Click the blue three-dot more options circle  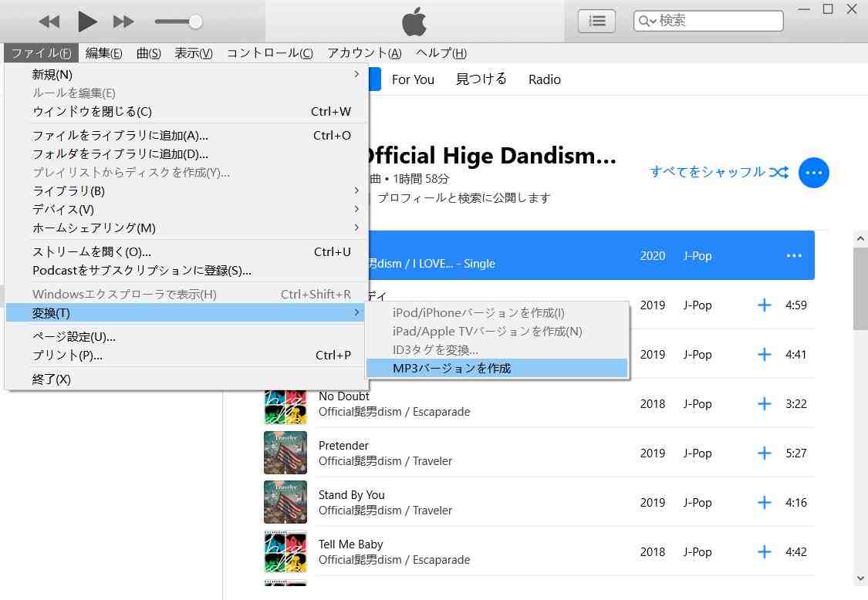click(x=813, y=173)
